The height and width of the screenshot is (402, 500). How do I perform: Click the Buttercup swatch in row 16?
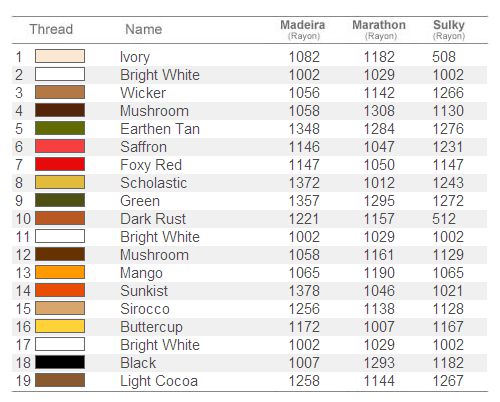pos(60,326)
